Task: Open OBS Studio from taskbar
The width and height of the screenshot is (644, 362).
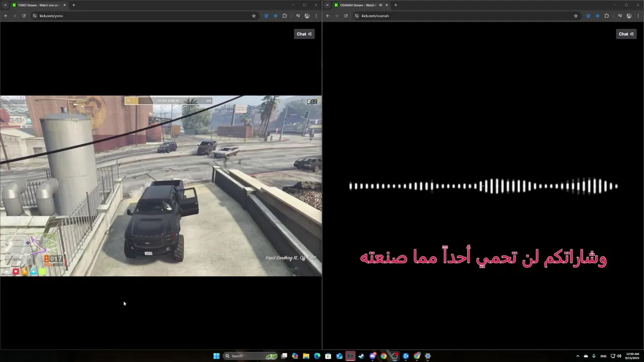Action: coord(394,356)
